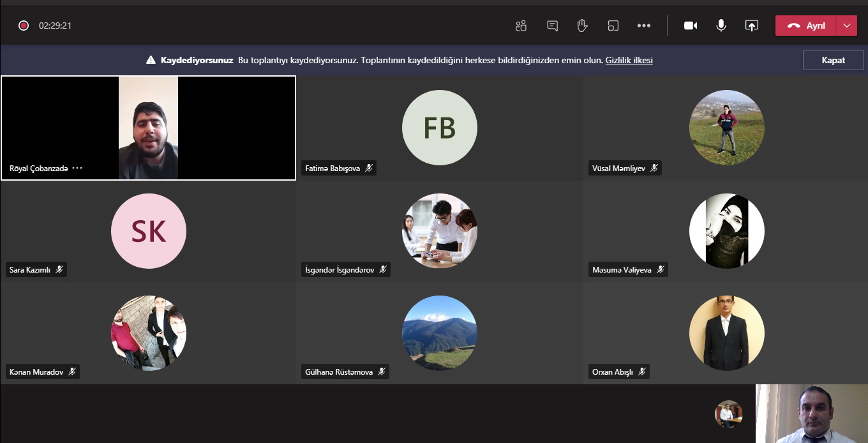Click the Ayrıl leave button

(x=806, y=26)
